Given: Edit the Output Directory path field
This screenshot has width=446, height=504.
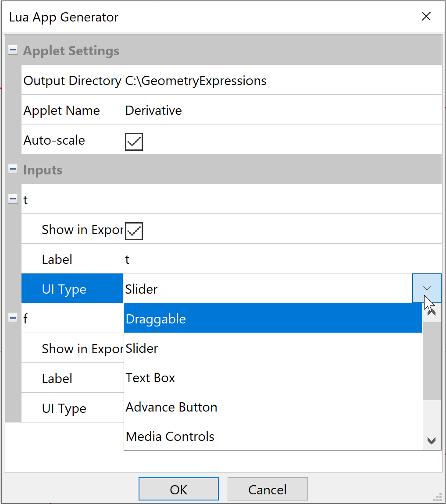Looking at the screenshot, I should coord(281,81).
